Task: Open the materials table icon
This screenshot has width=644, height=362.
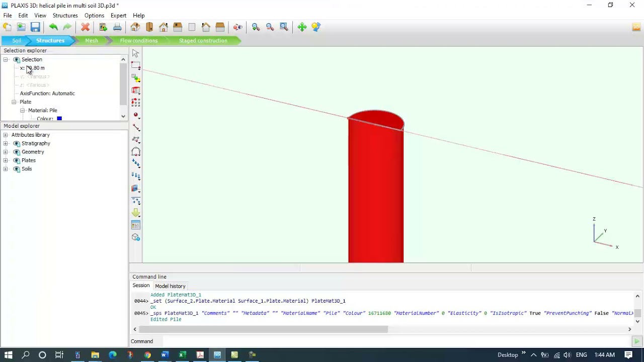Action: coord(135,225)
